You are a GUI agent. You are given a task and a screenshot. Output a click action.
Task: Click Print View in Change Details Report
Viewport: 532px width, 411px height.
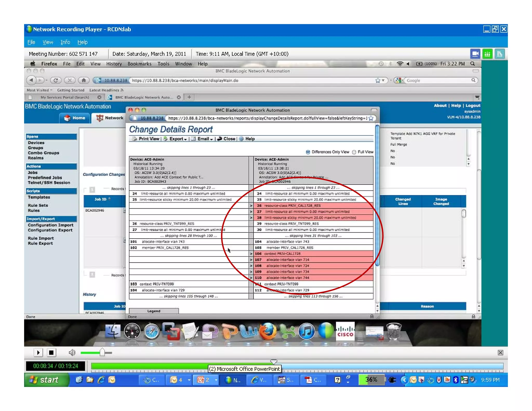click(146, 139)
